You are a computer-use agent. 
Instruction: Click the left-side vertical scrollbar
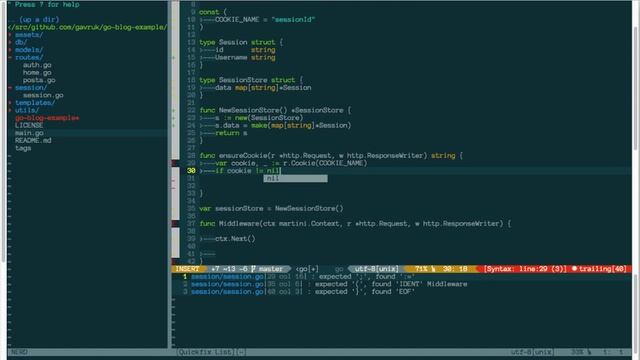coord(4,131)
